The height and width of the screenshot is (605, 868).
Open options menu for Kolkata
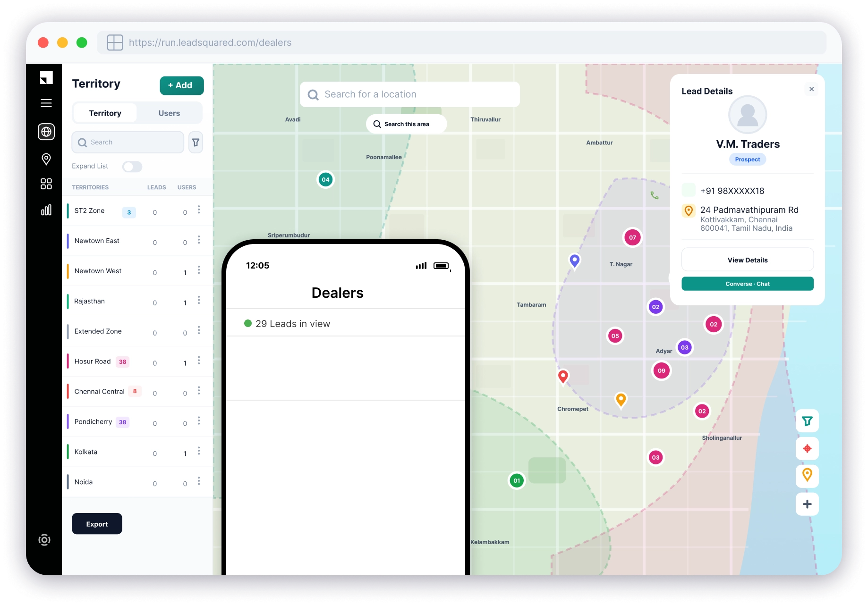(x=199, y=451)
